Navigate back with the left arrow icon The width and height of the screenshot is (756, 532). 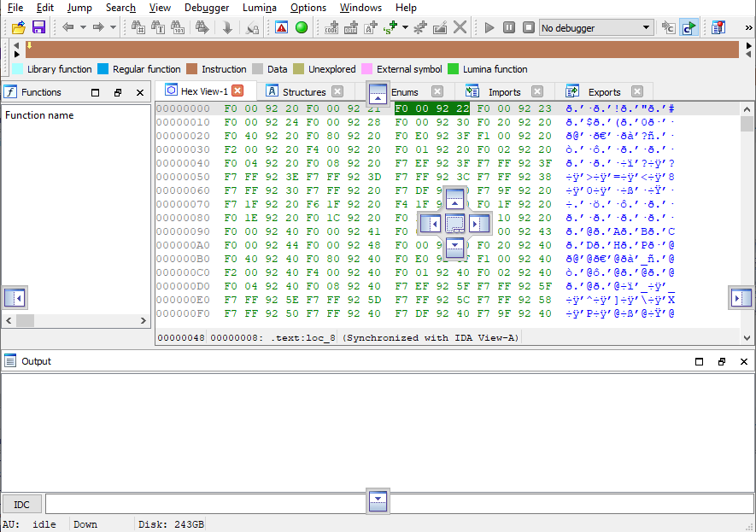[x=66, y=26]
